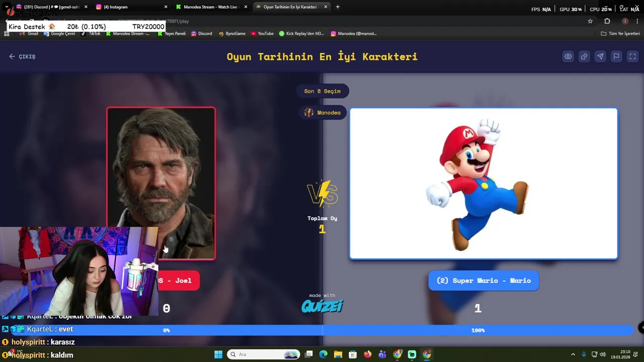Open File Explorer from taskbar
This screenshot has width=644, height=362.
click(x=338, y=354)
